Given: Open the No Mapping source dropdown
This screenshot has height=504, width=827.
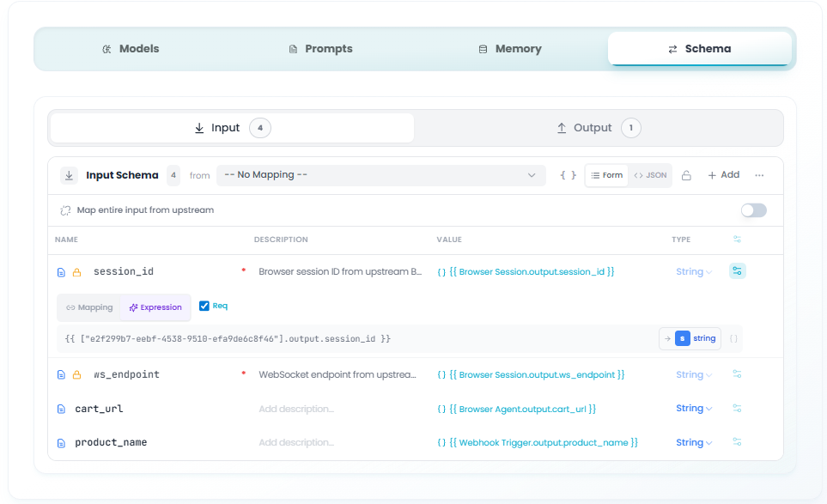Looking at the screenshot, I should point(380,175).
